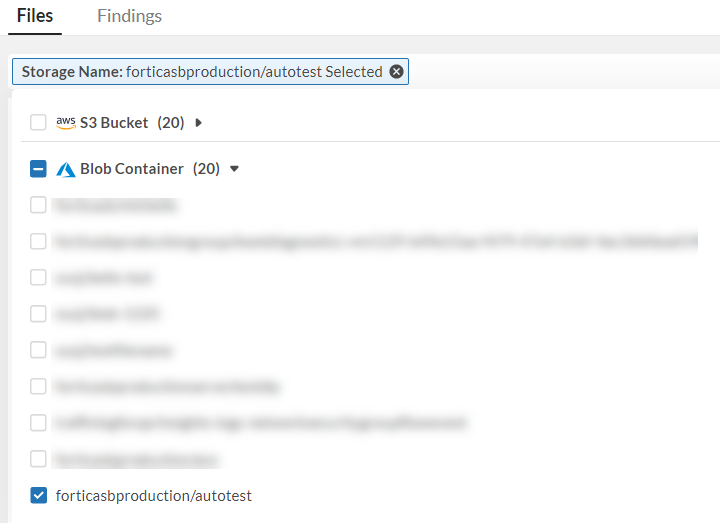
Task: Toggle the Blob Container group checkbox
Action: coord(38,169)
